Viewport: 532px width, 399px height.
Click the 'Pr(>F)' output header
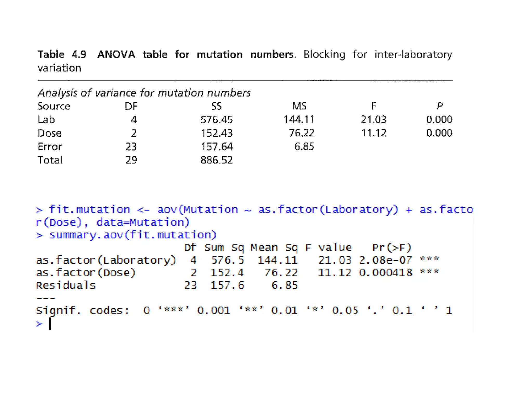click(x=392, y=248)
